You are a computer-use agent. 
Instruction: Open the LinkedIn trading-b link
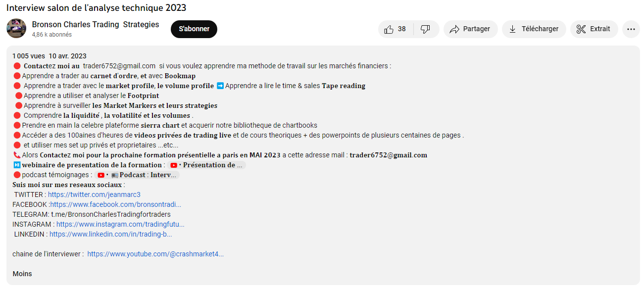point(111,234)
